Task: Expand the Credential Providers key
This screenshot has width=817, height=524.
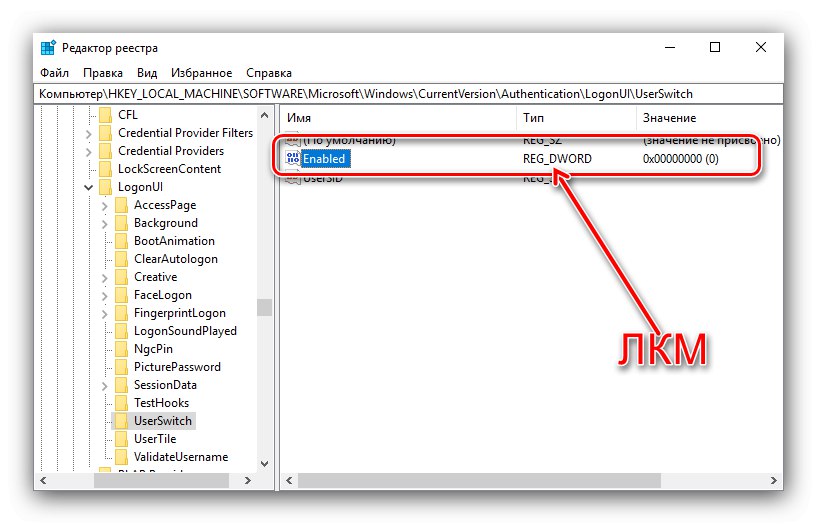Action: coord(89,152)
